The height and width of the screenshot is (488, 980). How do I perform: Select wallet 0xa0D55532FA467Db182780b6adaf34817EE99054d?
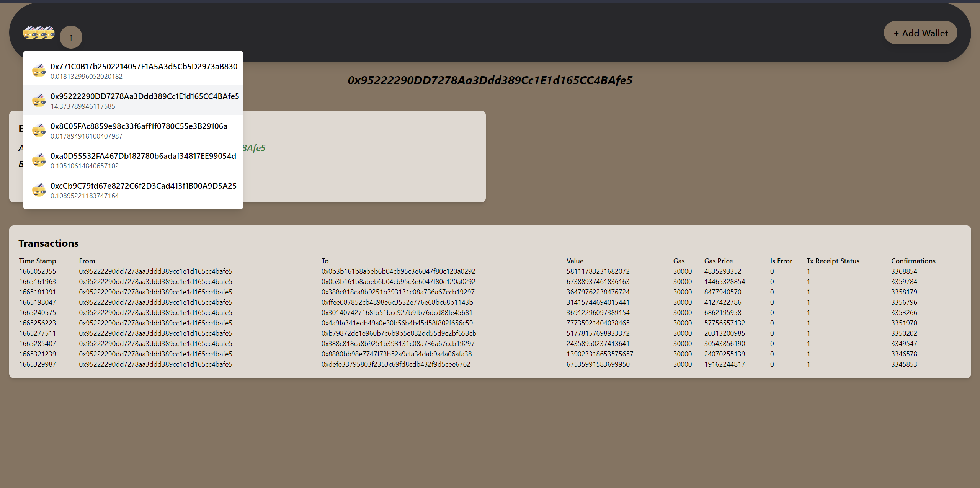[143, 156]
